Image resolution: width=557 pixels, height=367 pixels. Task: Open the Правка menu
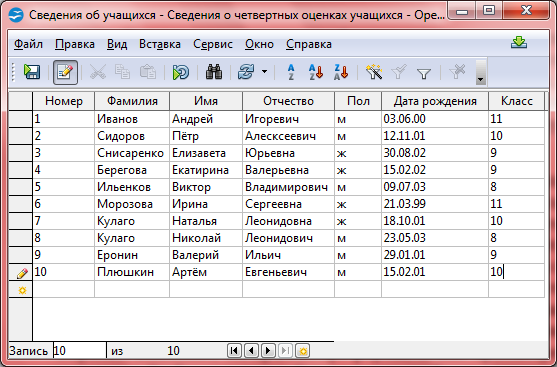point(75,44)
